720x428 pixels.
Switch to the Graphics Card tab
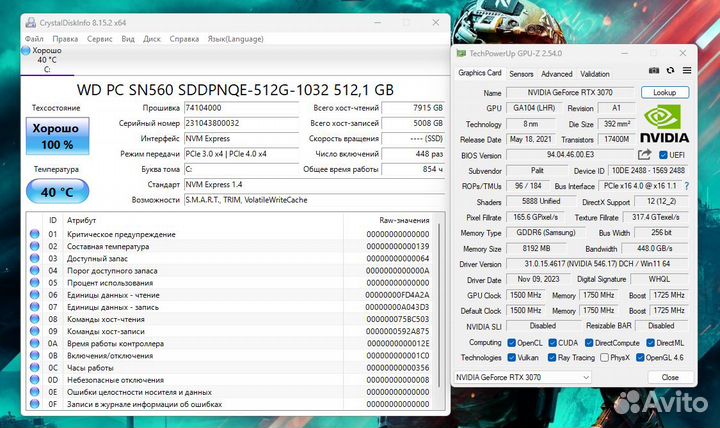pyautogui.click(x=480, y=73)
